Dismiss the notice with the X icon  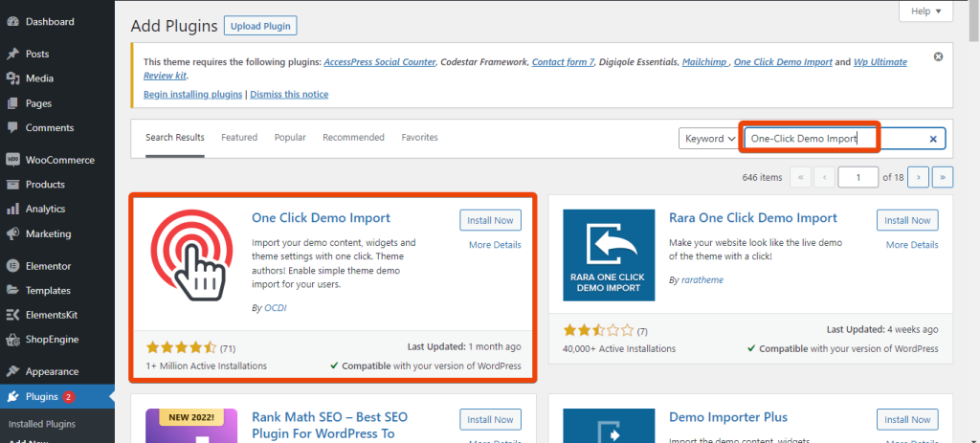coord(938,56)
